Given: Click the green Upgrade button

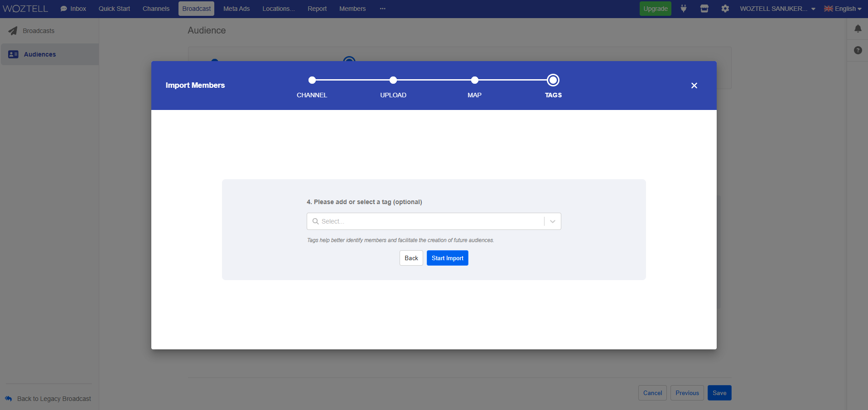Looking at the screenshot, I should 656,8.
